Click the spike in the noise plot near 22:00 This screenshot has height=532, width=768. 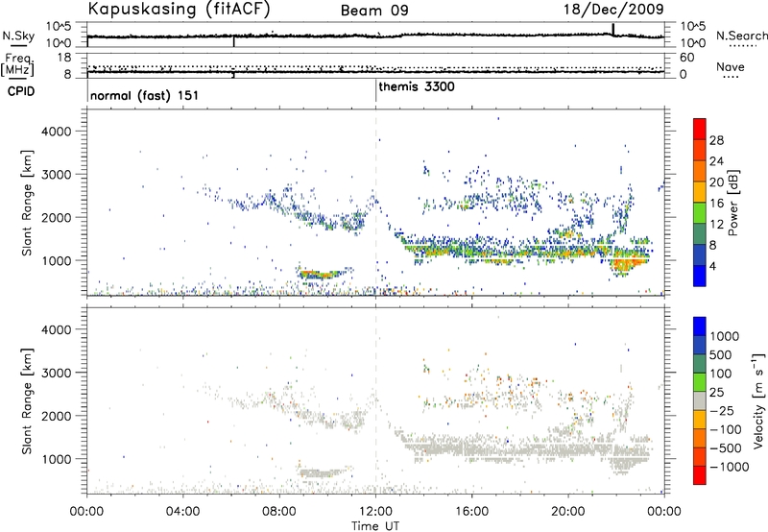(613, 29)
